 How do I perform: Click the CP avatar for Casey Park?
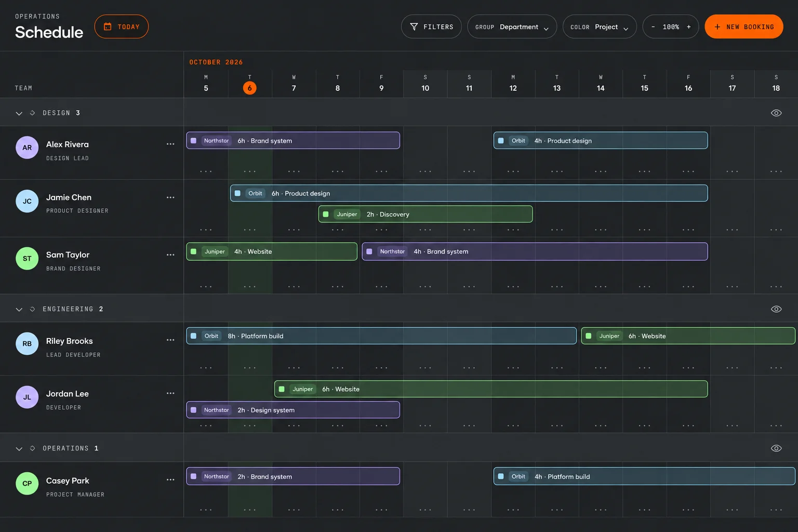click(27, 483)
